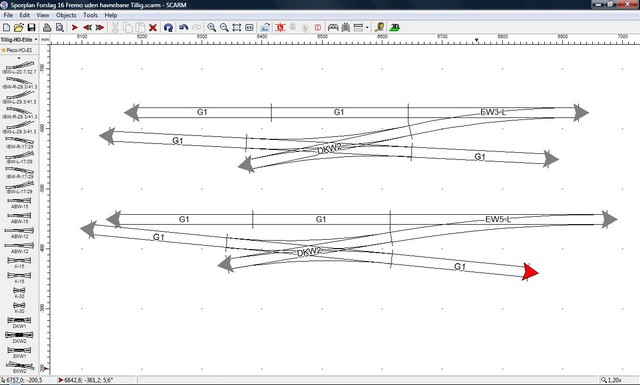Zoom in with the magnifier plus icon
The height and width of the screenshot is (385, 640).
(x=211, y=27)
